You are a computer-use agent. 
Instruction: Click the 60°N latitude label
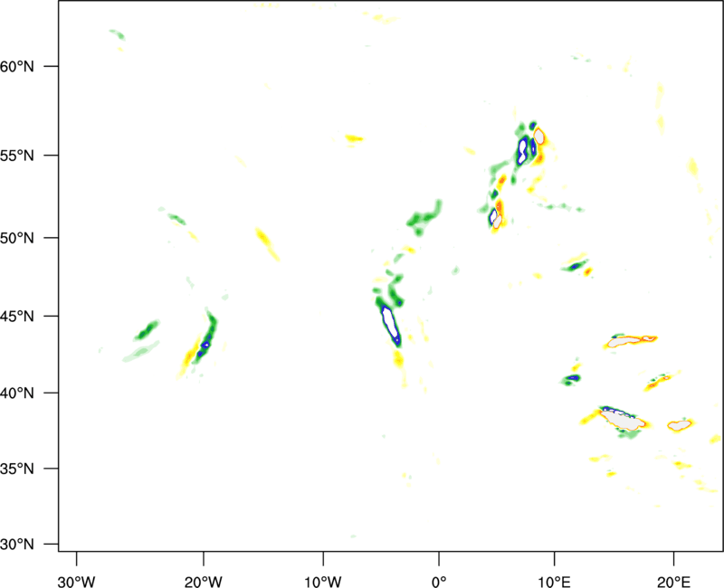pos(17,67)
